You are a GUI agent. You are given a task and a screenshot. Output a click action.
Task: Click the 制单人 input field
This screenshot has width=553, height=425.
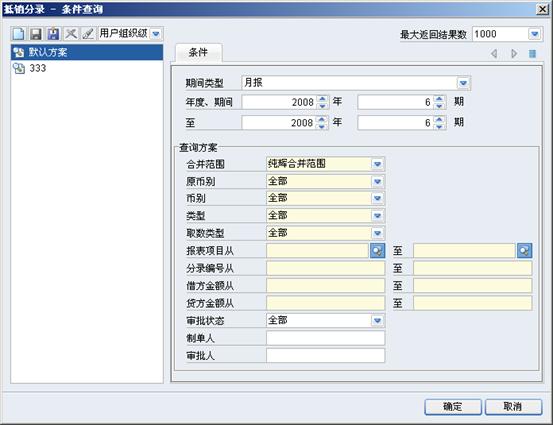click(x=325, y=338)
